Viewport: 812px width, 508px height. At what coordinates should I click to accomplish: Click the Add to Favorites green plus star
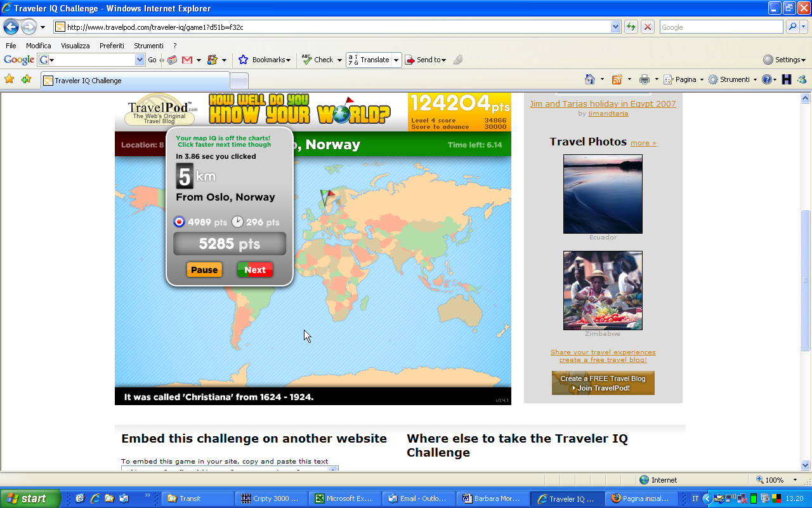pos(26,79)
